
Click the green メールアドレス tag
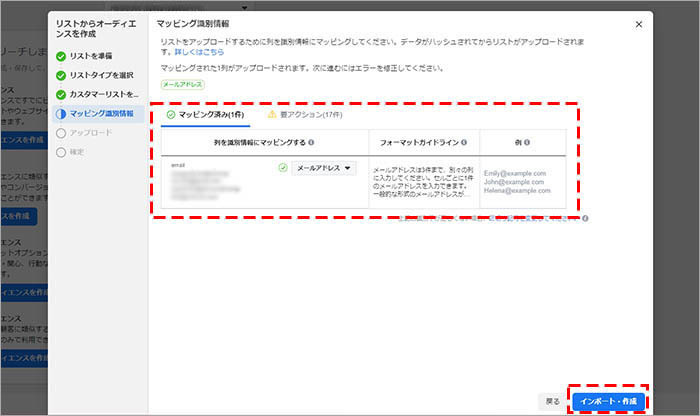[x=181, y=85]
